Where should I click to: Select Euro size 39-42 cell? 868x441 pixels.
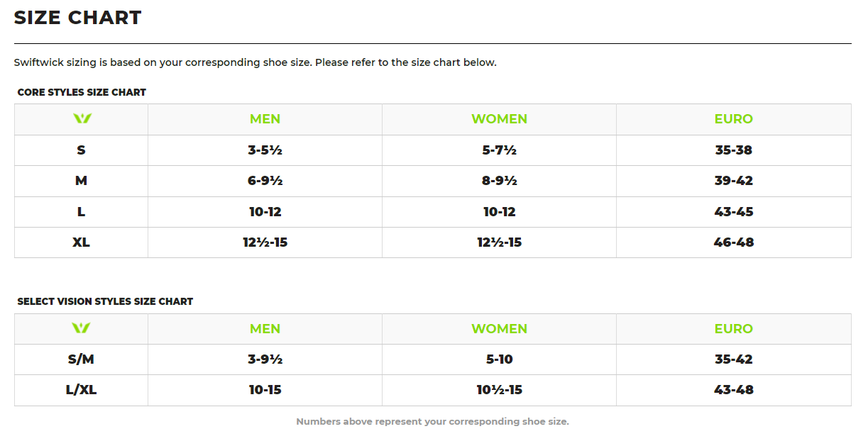(x=733, y=181)
